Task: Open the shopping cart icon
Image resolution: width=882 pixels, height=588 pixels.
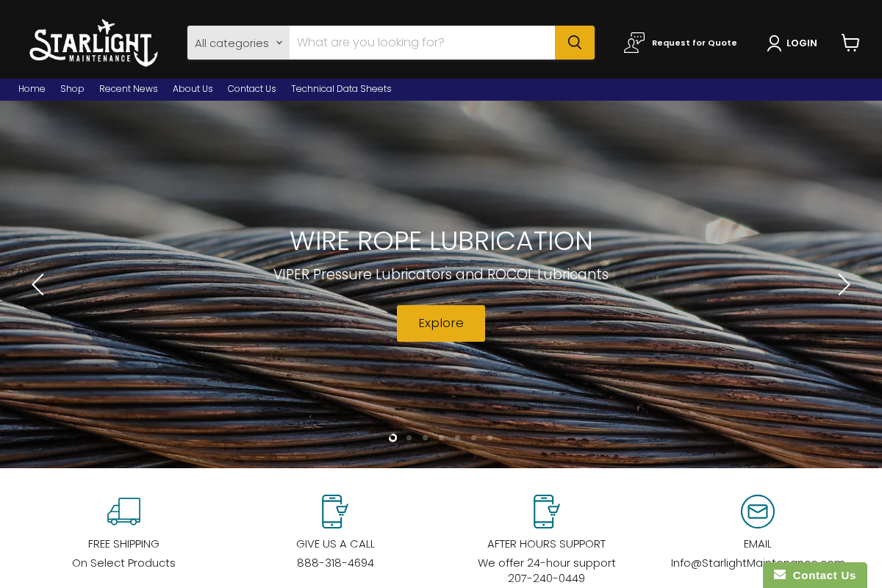Action: (850, 43)
